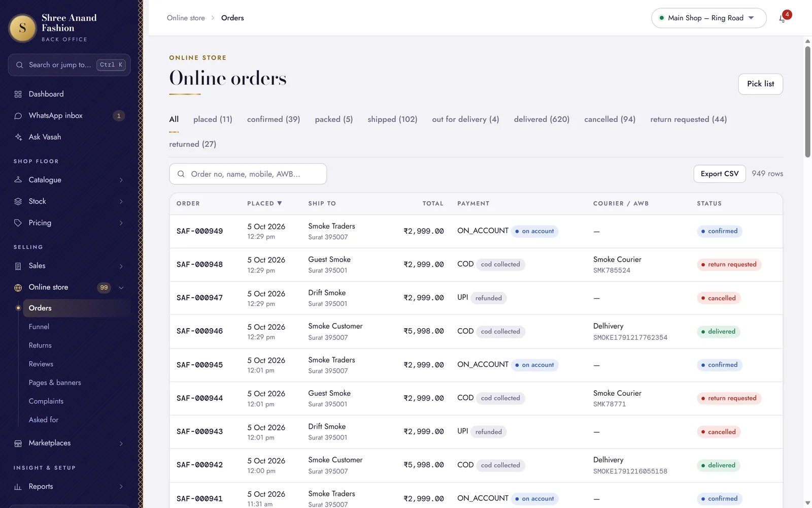This screenshot has width=812, height=508.
Task: Click the Pick list button
Action: 760,84
